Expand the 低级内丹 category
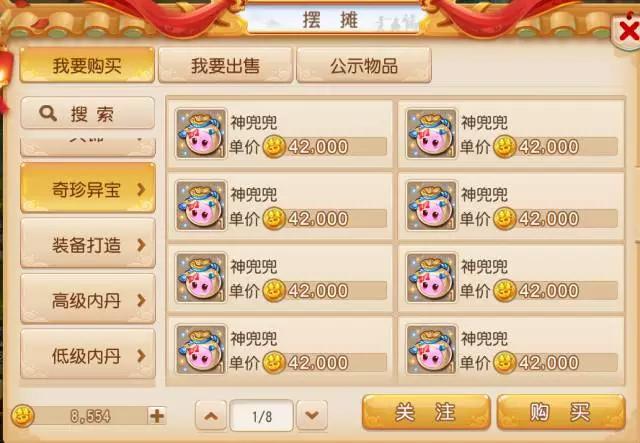Viewport: 640px width, 443px height. pos(88,354)
